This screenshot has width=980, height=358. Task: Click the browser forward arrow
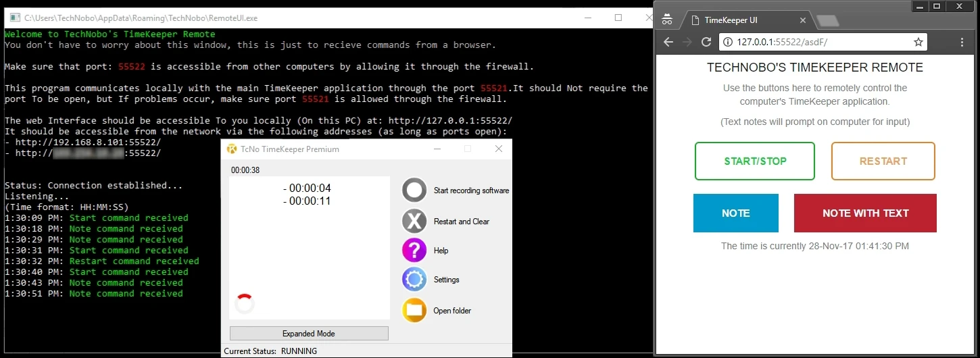pyautogui.click(x=687, y=42)
